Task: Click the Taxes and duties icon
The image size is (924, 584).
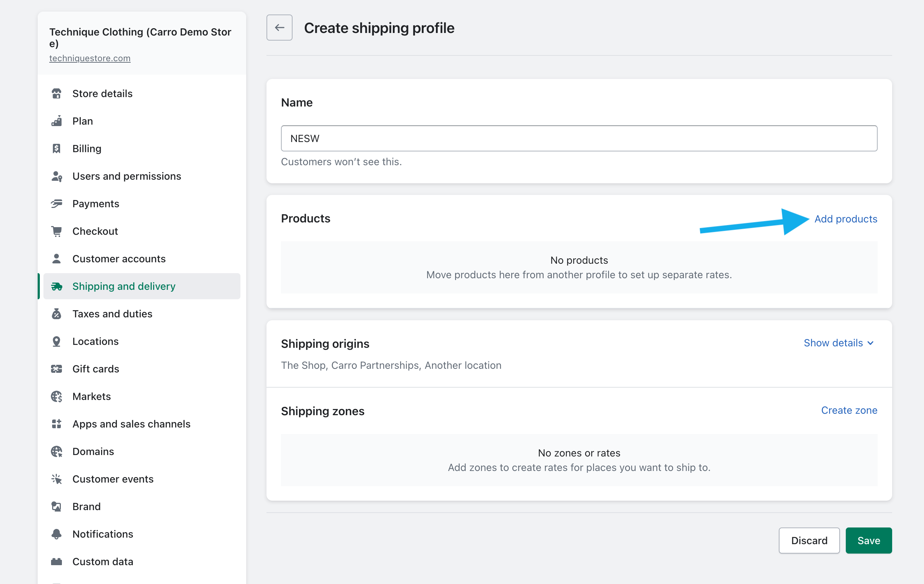Action: point(56,314)
